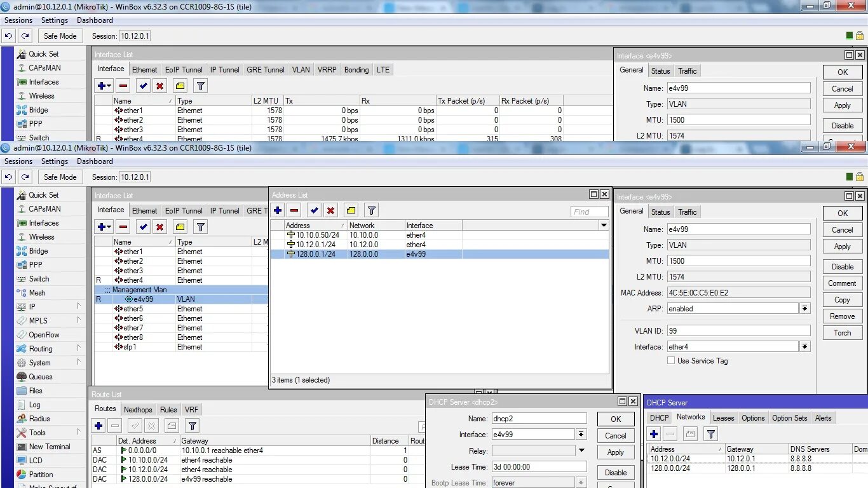This screenshot has height=488, width=868.
Task: Click the plus icon in DHCP Server Networks toolbar
Action: (x=654, y=434)
